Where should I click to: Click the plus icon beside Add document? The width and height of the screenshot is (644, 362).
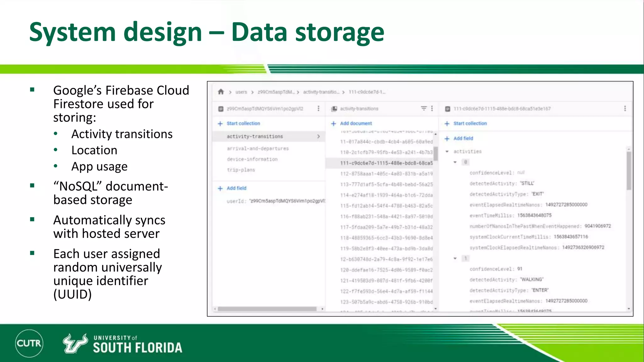334,123
